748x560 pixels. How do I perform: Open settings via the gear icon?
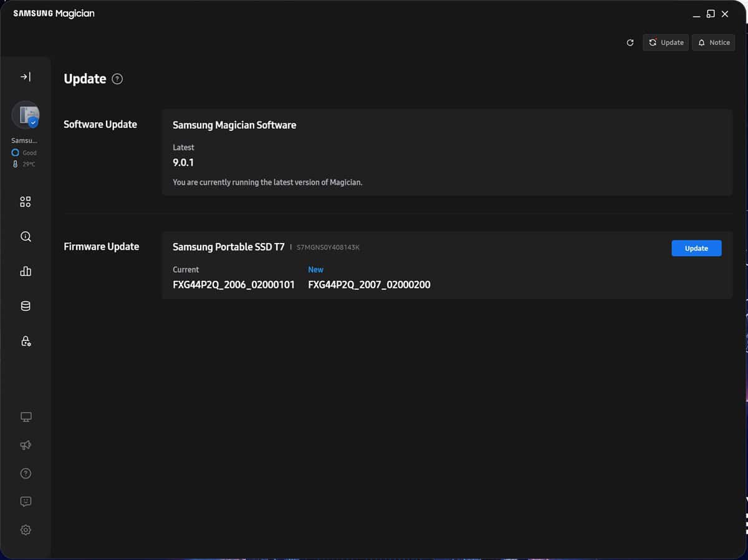pos(26,530)
